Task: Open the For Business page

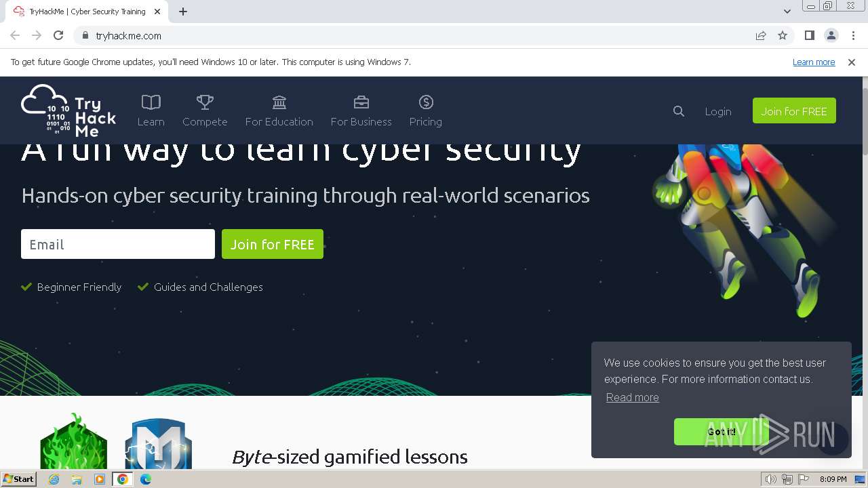Action: click(x=361, y=110)
